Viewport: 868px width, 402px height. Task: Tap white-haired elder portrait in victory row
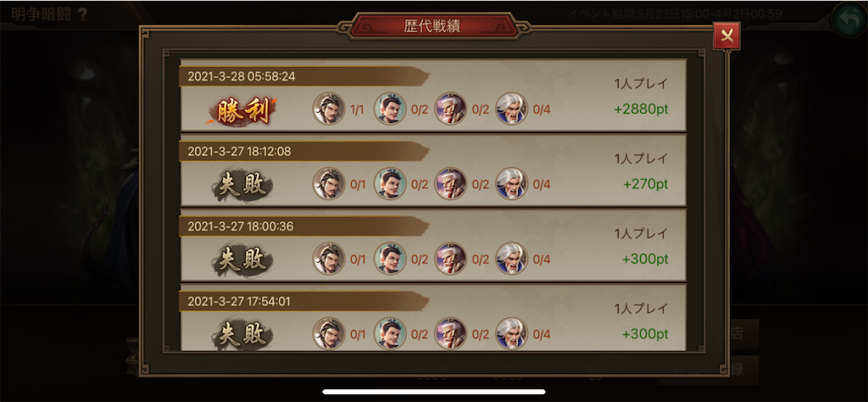511,109
